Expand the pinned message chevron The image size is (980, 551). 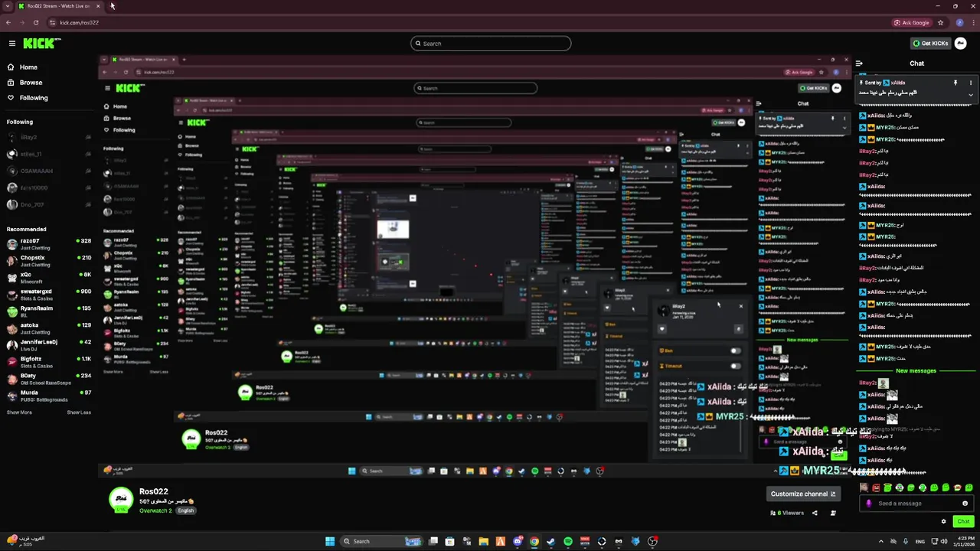(x=971, y=95)
